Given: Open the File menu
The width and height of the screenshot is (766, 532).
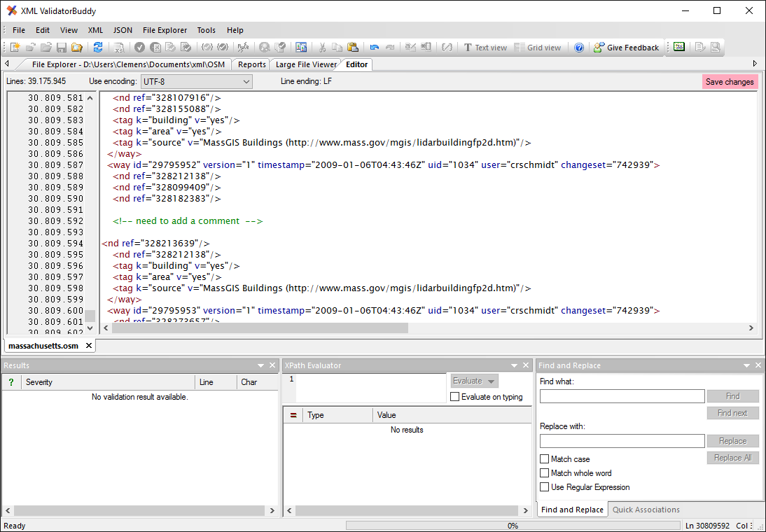Looking at the screenshot, I should tap(19, 30).
